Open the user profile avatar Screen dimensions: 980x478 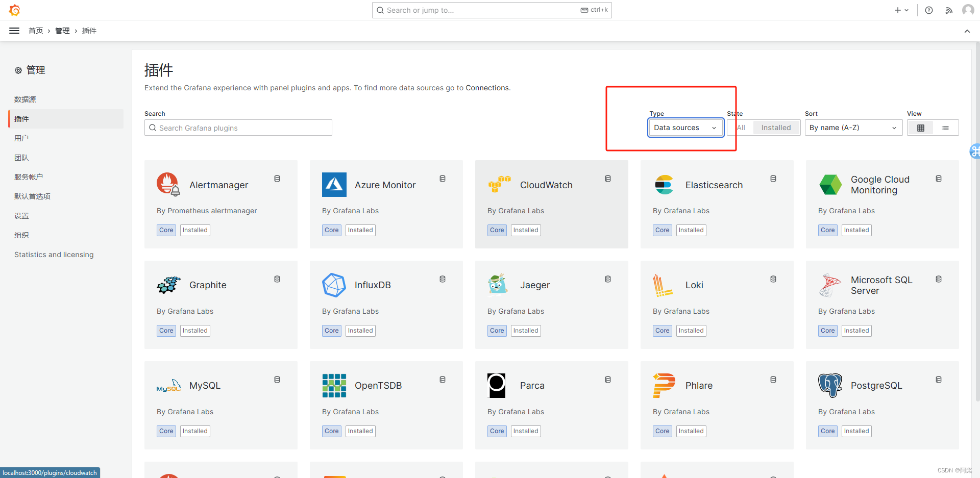click(x=968, y=10)
